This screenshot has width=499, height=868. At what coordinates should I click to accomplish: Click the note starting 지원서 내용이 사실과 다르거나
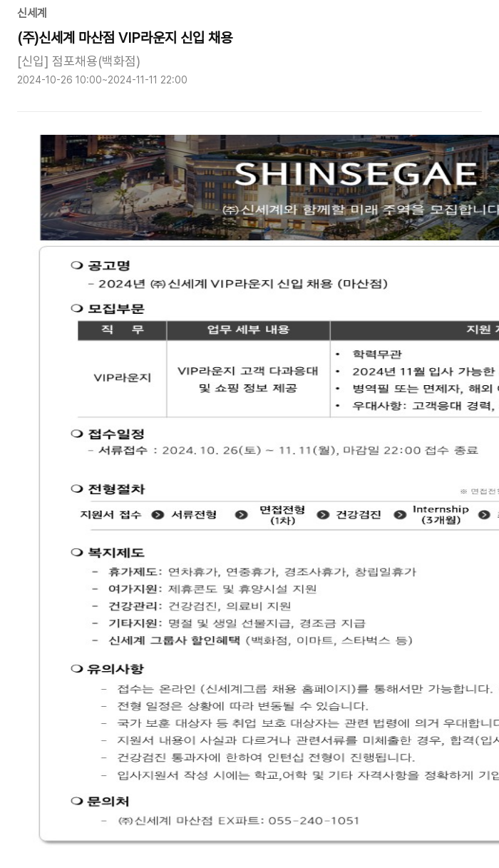click(x=299, y=740)
